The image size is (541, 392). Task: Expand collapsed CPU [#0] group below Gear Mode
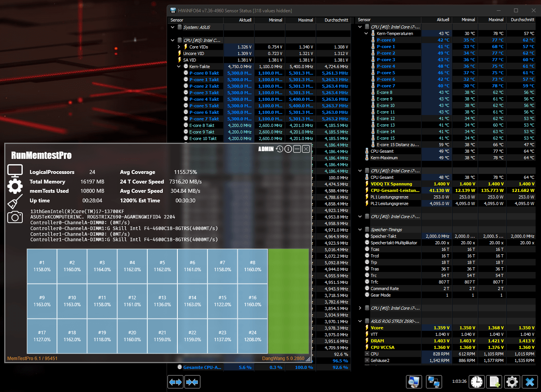[360, 308]
